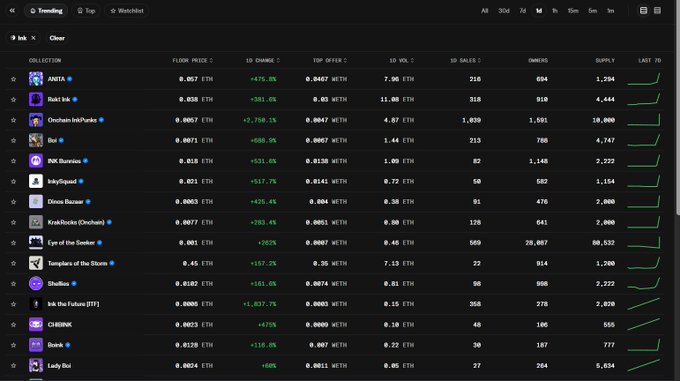Open the Templars of the Storm link

(77, 263)
